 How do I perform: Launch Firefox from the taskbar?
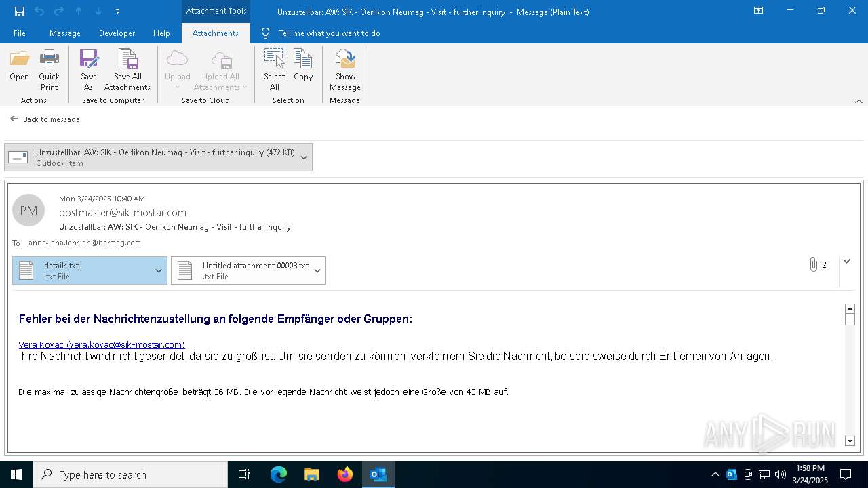(x=344, y=474)
